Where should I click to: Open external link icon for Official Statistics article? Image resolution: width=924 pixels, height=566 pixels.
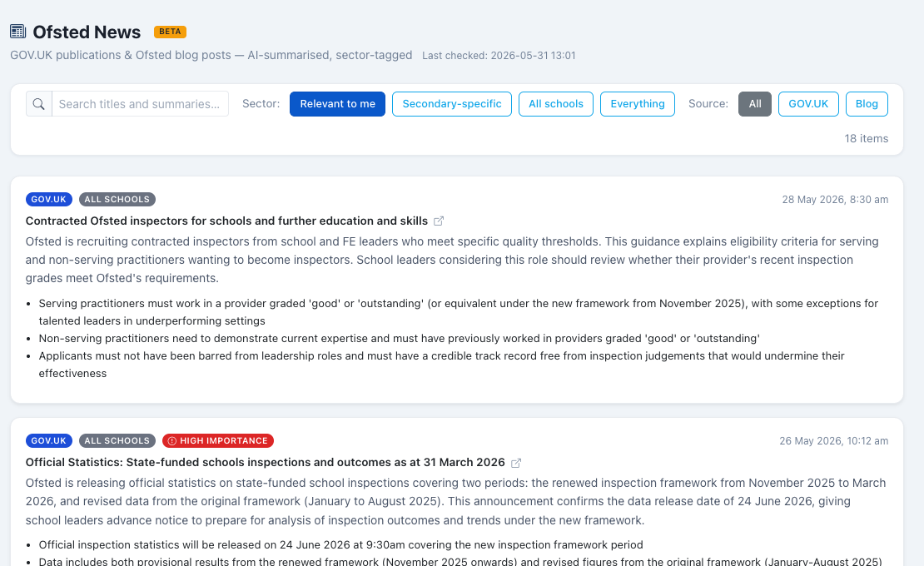click(515, 463)
